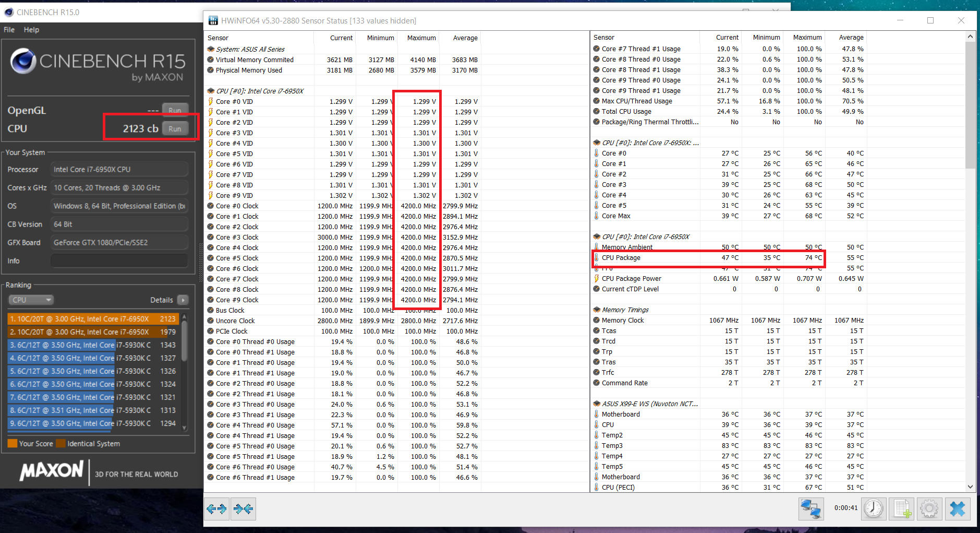Image resolution: width=980 pixels, height=533 pixels.
Task: Maximize the HWiNFO64 window
Action: click(x=930, y=20)
